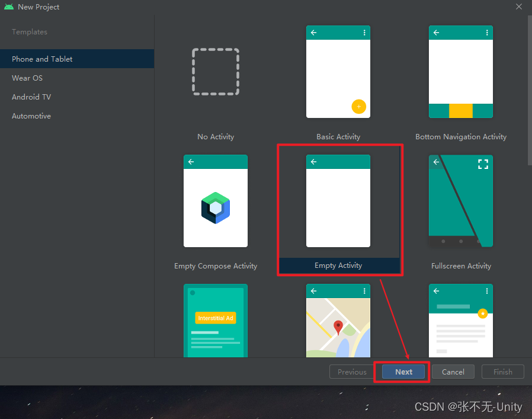Select the Phone and Tablet category
The image size is (532, 419).
(77, 59)
